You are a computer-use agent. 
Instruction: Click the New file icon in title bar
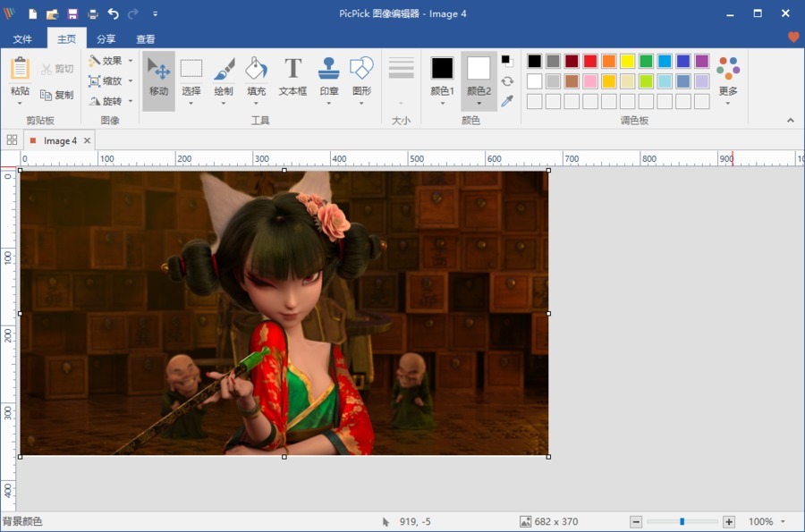coord(33,13)
